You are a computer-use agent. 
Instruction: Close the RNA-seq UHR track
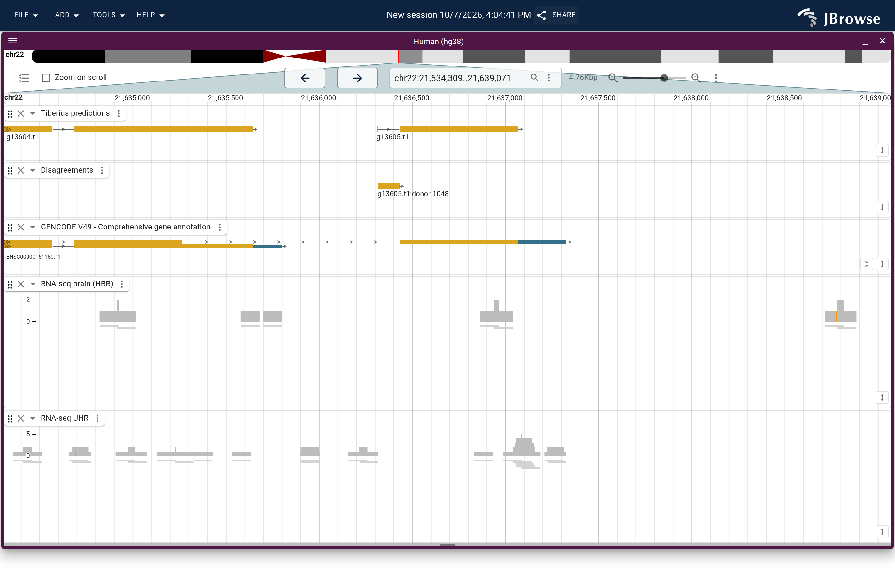click(x=21, y=418)
